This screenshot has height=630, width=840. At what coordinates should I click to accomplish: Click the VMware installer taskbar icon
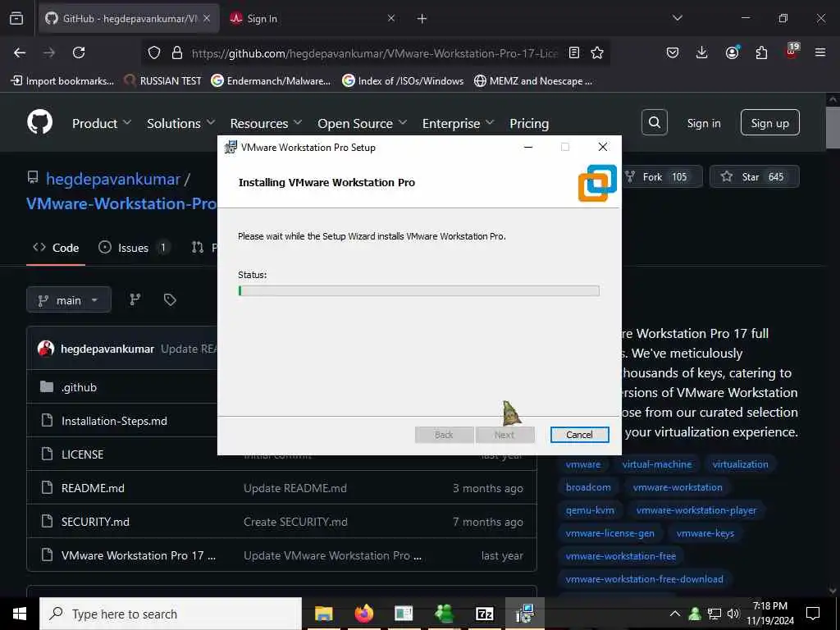pyautogui.click(x=524, y=614)
